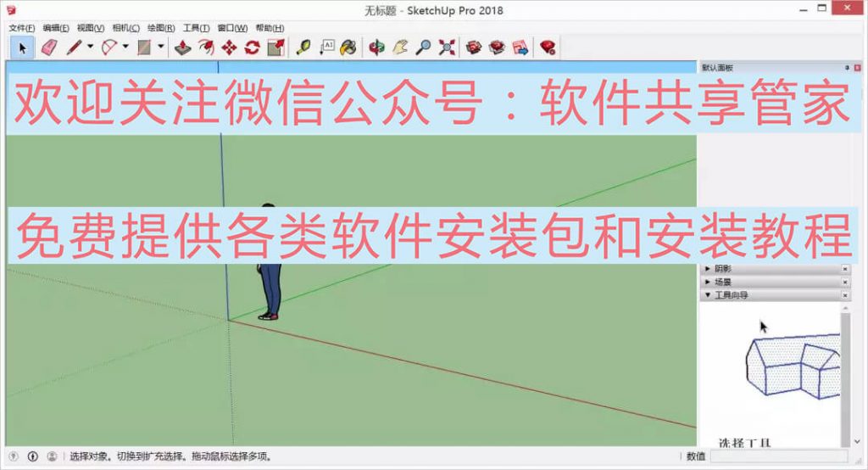The height and width of the screenshot is (470, 868).
Task: Send model to LayOut
Action: pyautogui.click(x=520, y=48)
